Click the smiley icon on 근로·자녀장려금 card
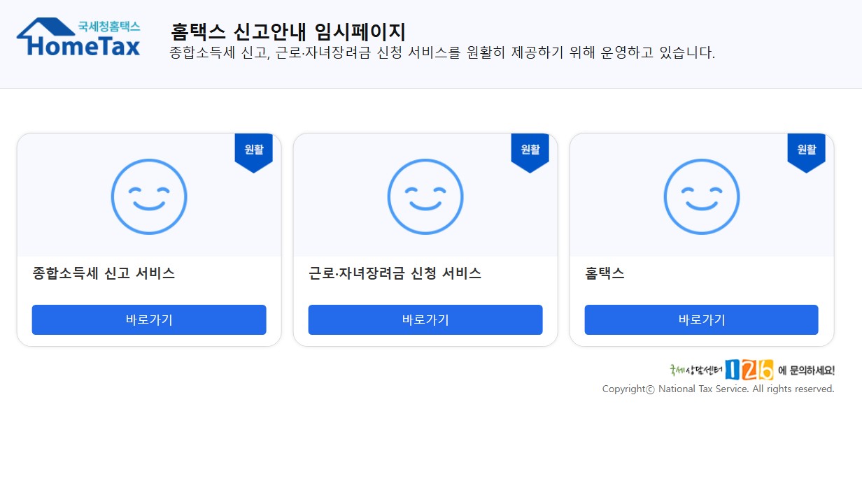The image size is (862, 504). coord(425,196)
